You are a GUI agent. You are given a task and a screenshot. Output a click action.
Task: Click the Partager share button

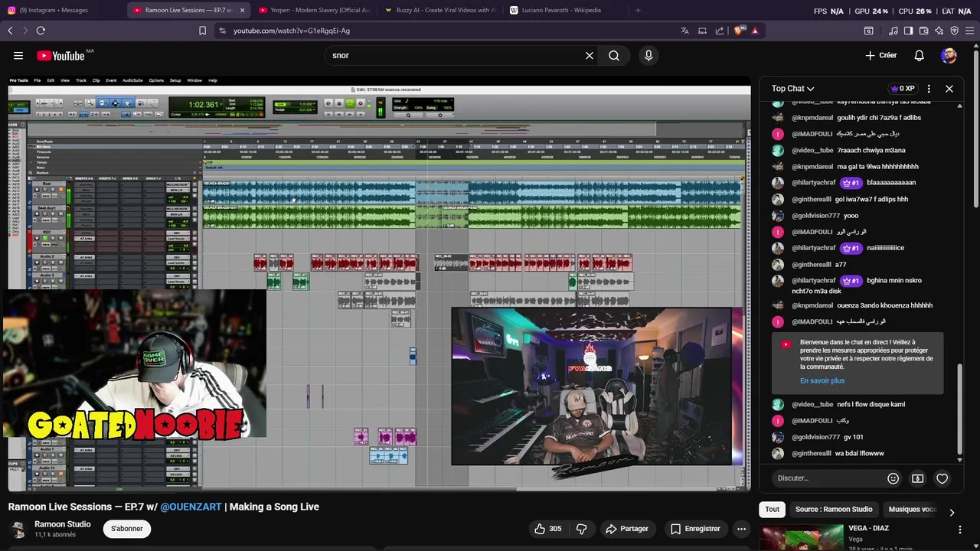point(627,529)
